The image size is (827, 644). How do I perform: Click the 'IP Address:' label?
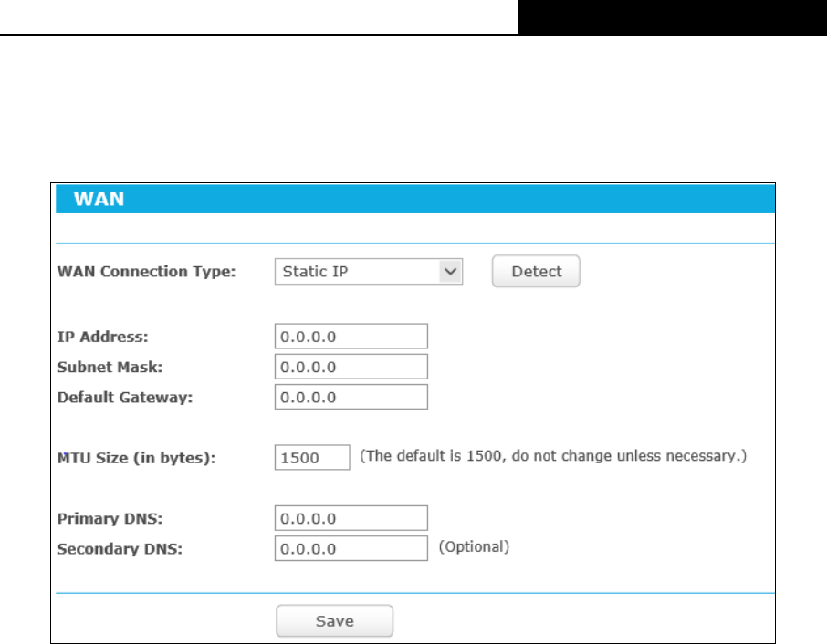point(102,337)
